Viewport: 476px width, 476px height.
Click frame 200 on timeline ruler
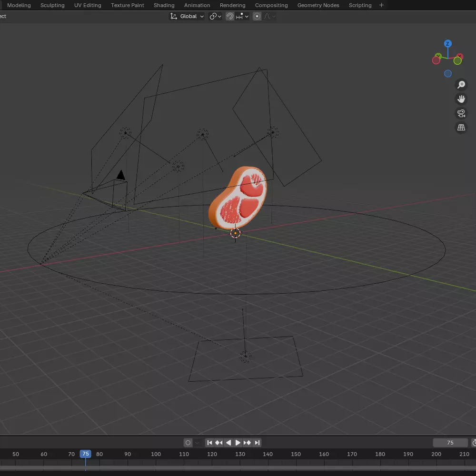(436, 454)
